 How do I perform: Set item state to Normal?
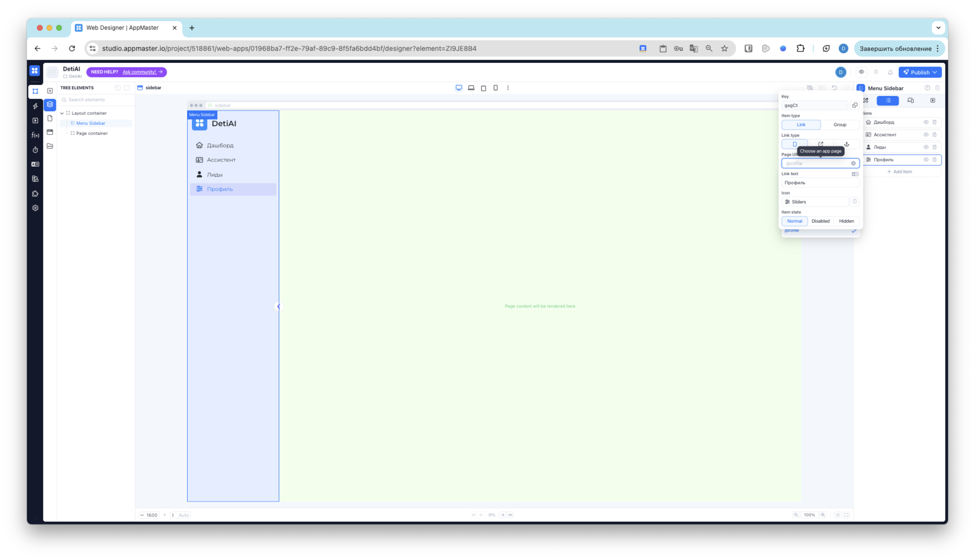pyautogui.click(x=794, y=221)
